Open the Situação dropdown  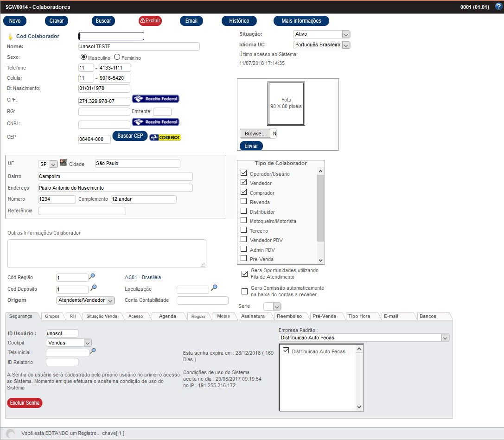(345, 34)
